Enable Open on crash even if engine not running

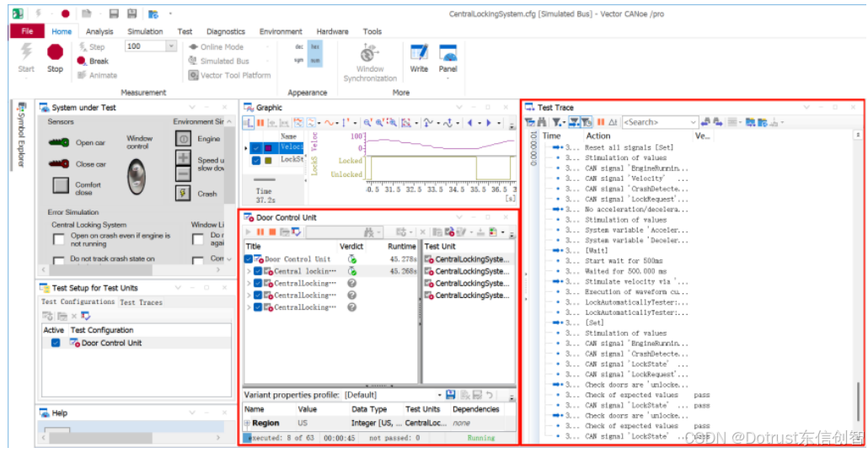59,239
